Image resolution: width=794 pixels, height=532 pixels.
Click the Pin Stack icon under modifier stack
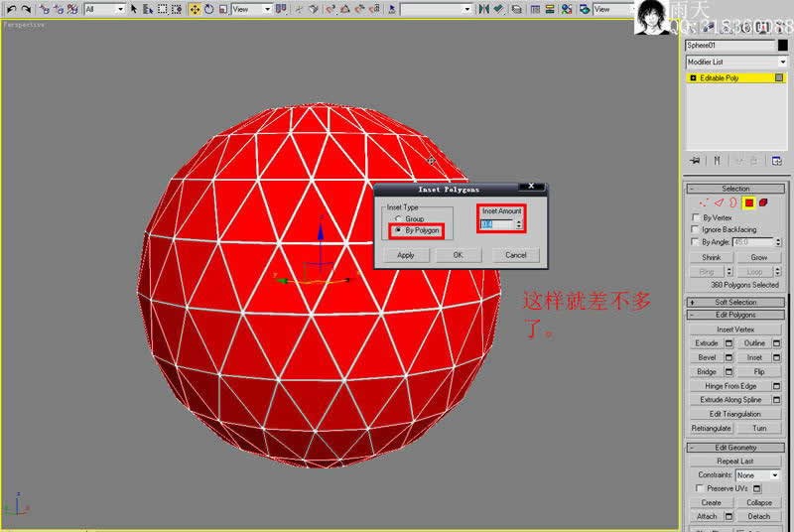[695, 160]
